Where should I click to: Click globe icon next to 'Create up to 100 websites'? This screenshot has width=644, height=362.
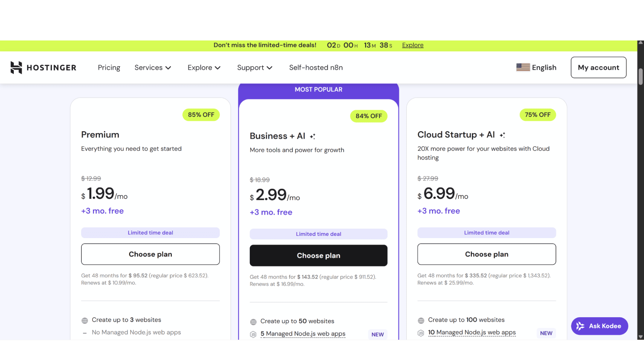click(421, 320)
